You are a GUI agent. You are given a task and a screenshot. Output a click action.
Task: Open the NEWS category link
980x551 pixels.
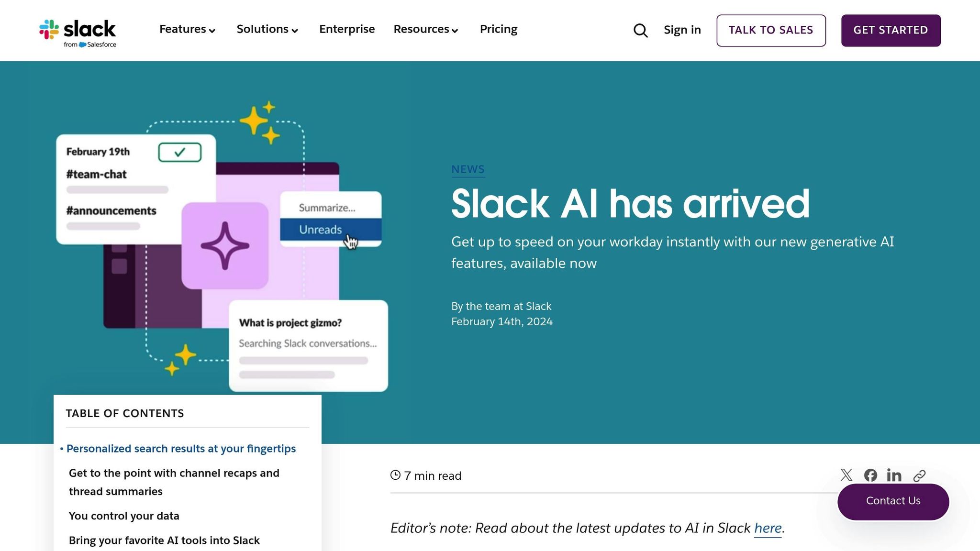point(468,169)
